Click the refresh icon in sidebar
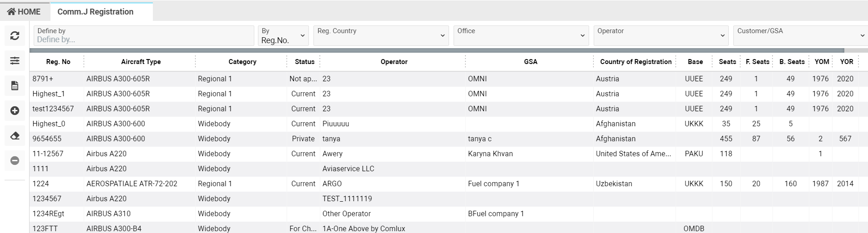Image resolution: width=868 pixels, height=233 pixels. point(15,36)
